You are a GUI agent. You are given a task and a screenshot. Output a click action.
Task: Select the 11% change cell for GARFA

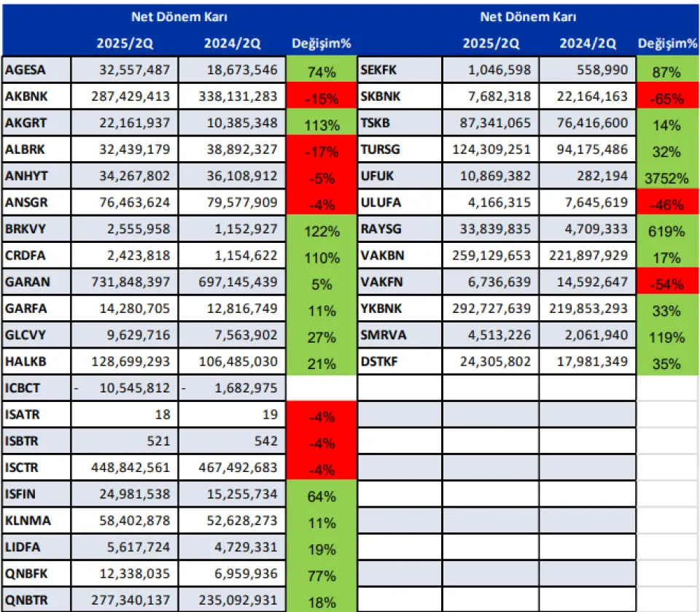click(x=322, y=308)
